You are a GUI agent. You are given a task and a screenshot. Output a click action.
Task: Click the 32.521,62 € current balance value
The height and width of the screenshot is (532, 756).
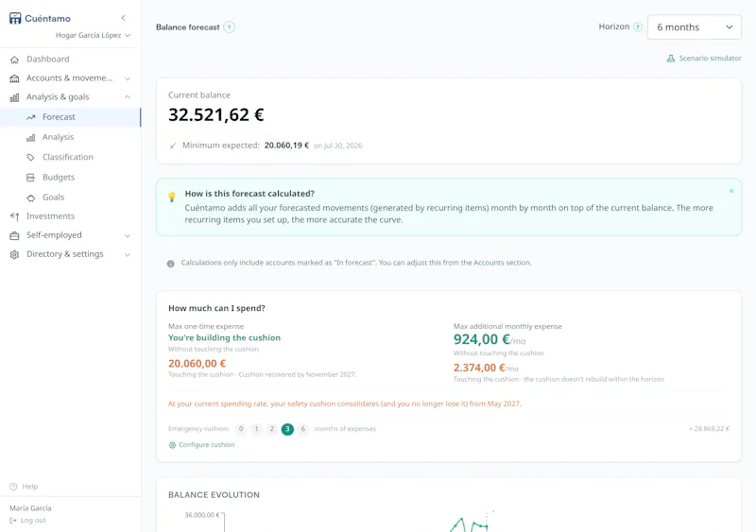(x=216, y=114)
